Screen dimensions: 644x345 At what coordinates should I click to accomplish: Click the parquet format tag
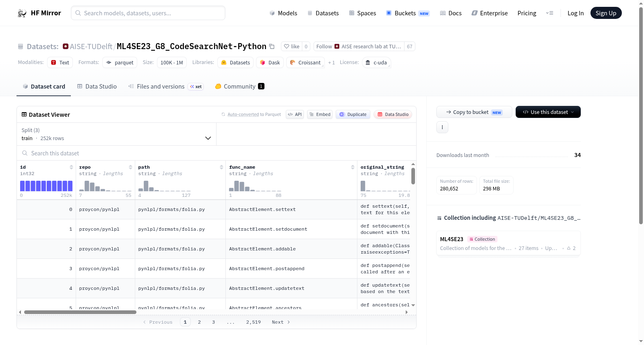120,62
